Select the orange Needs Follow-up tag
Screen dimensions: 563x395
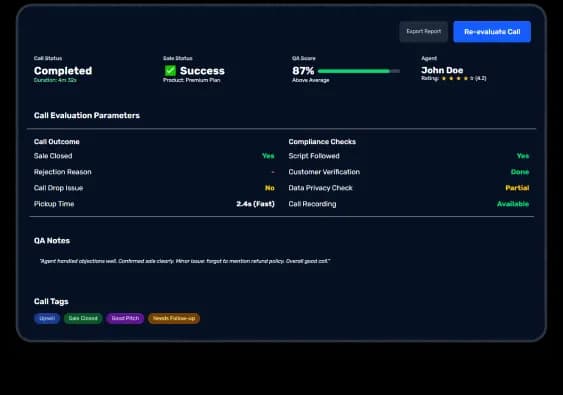tap(174, 318)
